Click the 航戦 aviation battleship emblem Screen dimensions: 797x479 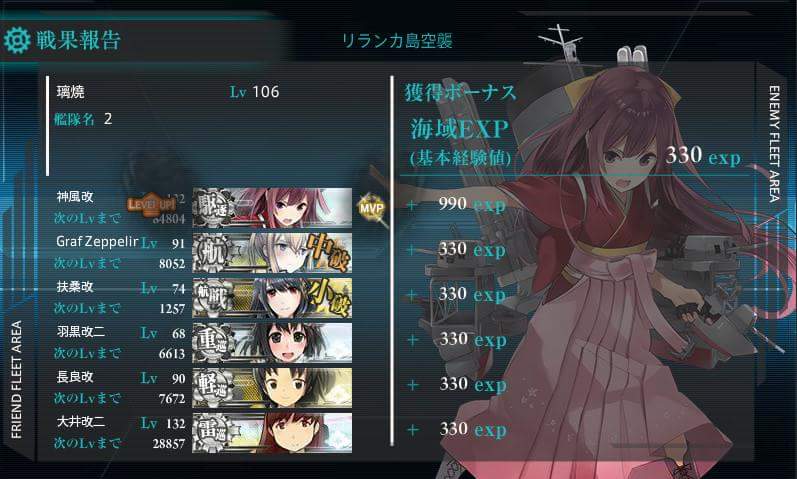coord(213,297)
